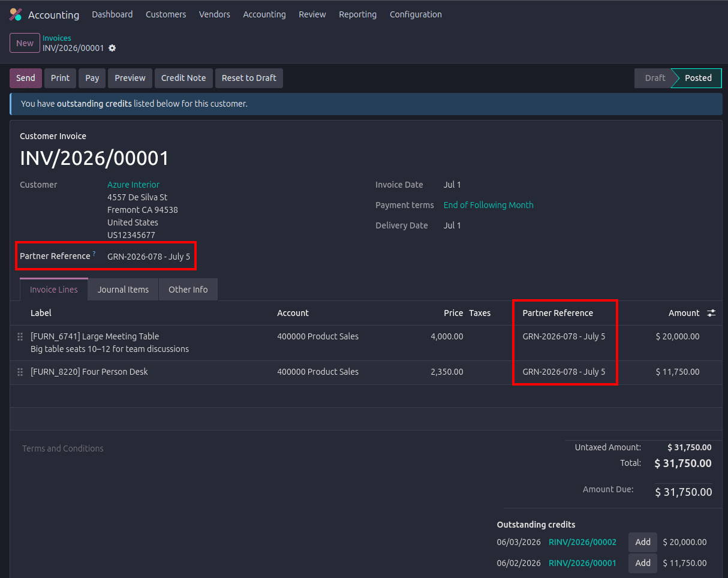Click the 4,000.00 price cell

pos(447,336)
